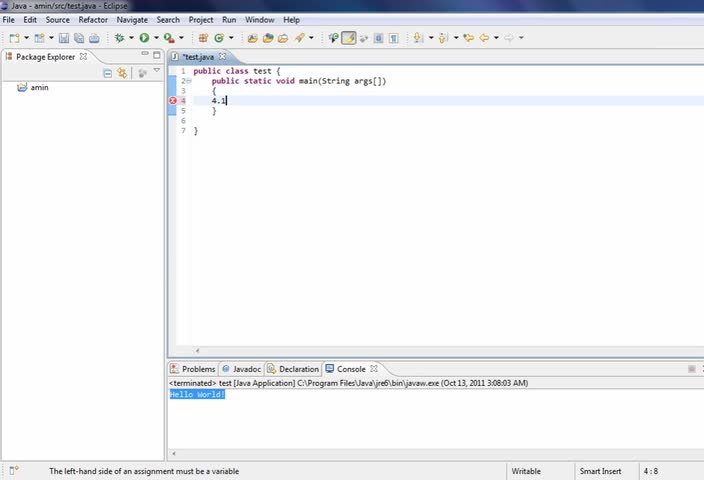The image size is (704, 480).
Task: Close the test.java editor tab
Action: (x=222, y=57)
